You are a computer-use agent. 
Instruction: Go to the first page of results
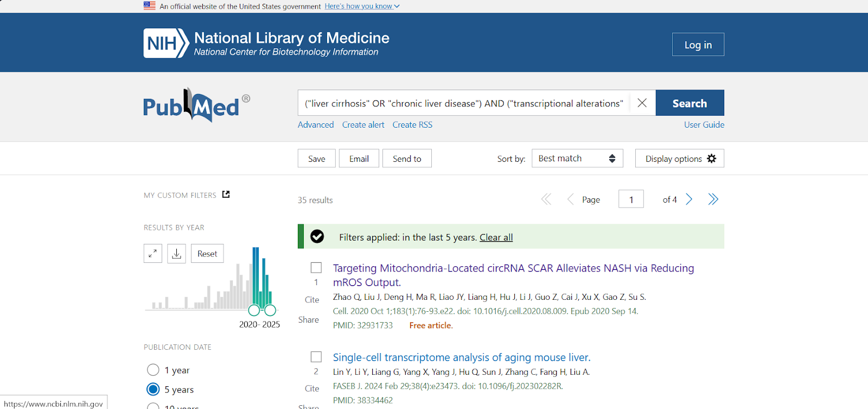(x=546, y=199)
